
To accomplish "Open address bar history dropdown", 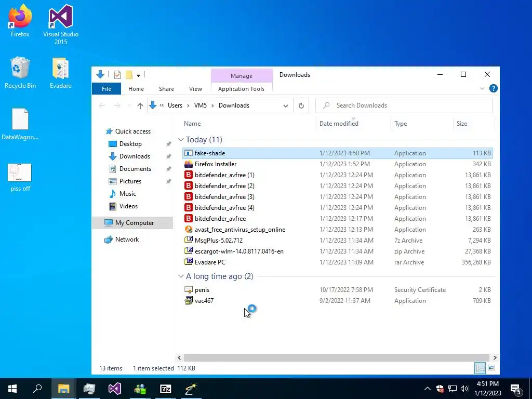I will pos(286,106).
